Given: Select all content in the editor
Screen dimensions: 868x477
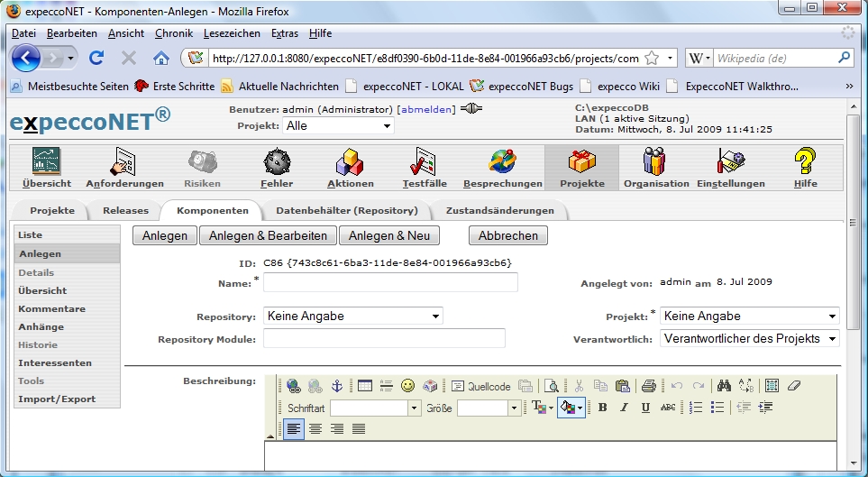Looking at the screenshot, I should click(x=772, y=386).
